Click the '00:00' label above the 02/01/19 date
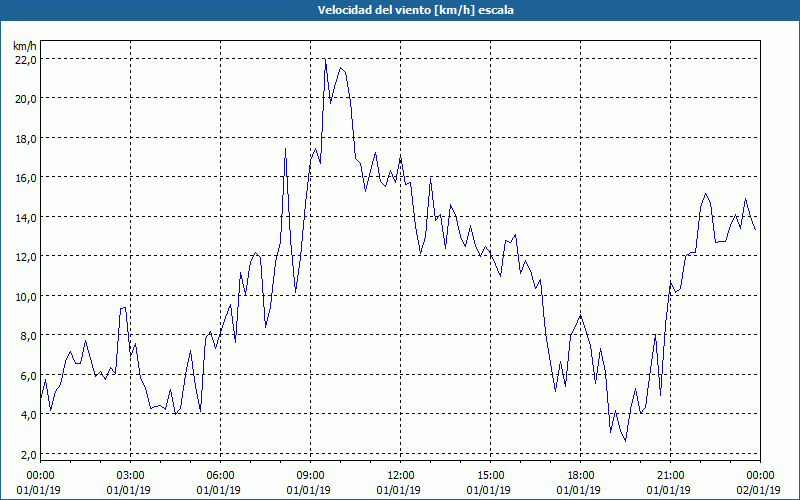The image size is (800, 500). tap(761, 476)
